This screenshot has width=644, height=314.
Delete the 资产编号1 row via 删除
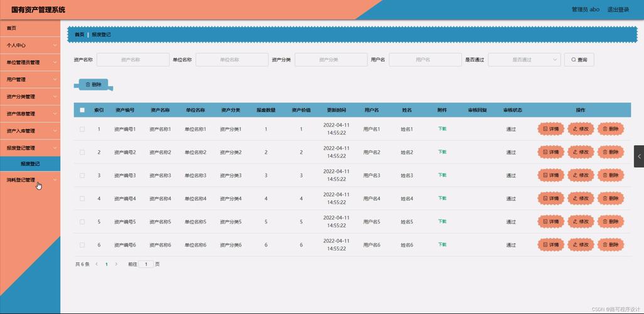pyautogui.click(x=611, y=129)
